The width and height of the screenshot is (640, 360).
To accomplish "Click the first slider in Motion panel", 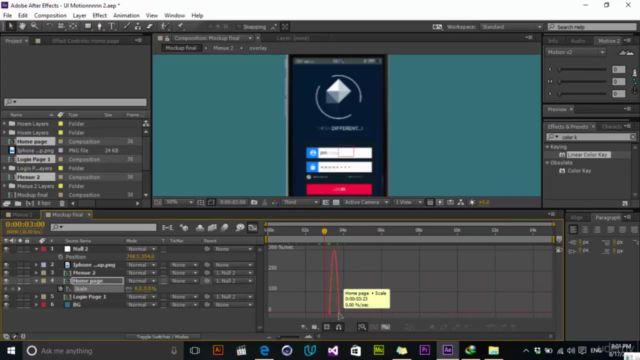I will pyautogui.click(x=582, y=69).
